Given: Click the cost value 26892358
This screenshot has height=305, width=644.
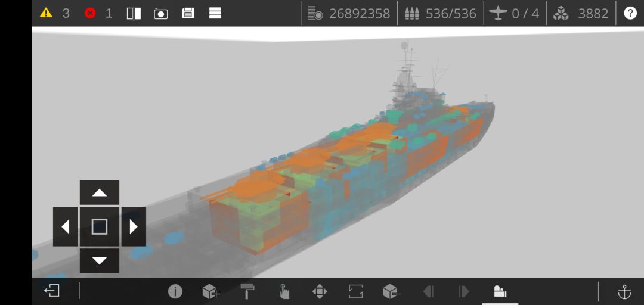Looking at the screenshot, I should click(x=360, y=14).
